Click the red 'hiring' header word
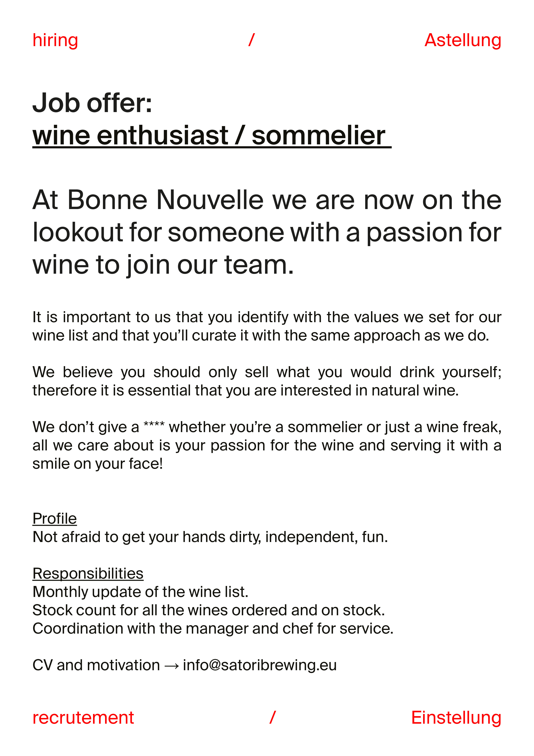The image size is (534, 756). [x=55, y=41]
